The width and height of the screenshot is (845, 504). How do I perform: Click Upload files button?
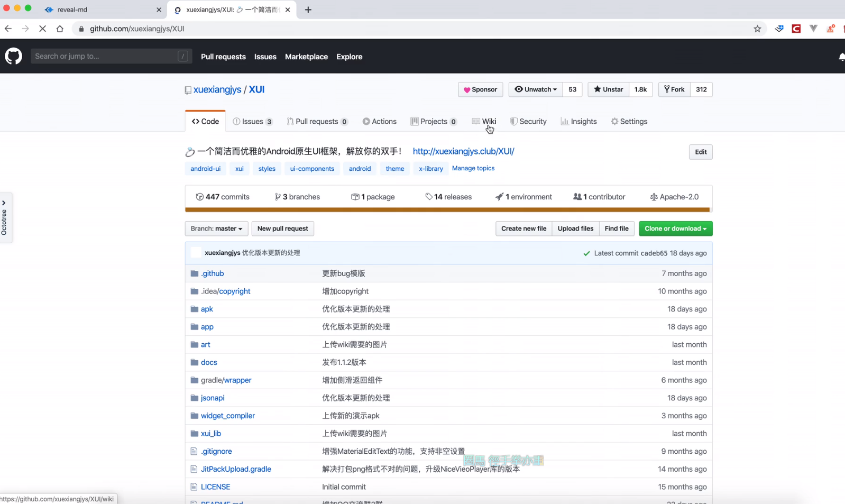[x=575, y=228]
